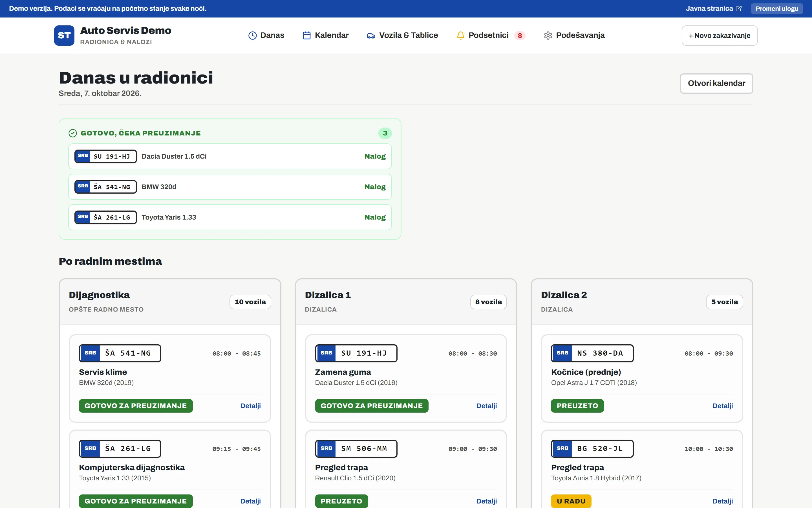Click the 8 vozila badge in Dizalica 1
Viewport: 812px width, 508px height.
point(489,302)
